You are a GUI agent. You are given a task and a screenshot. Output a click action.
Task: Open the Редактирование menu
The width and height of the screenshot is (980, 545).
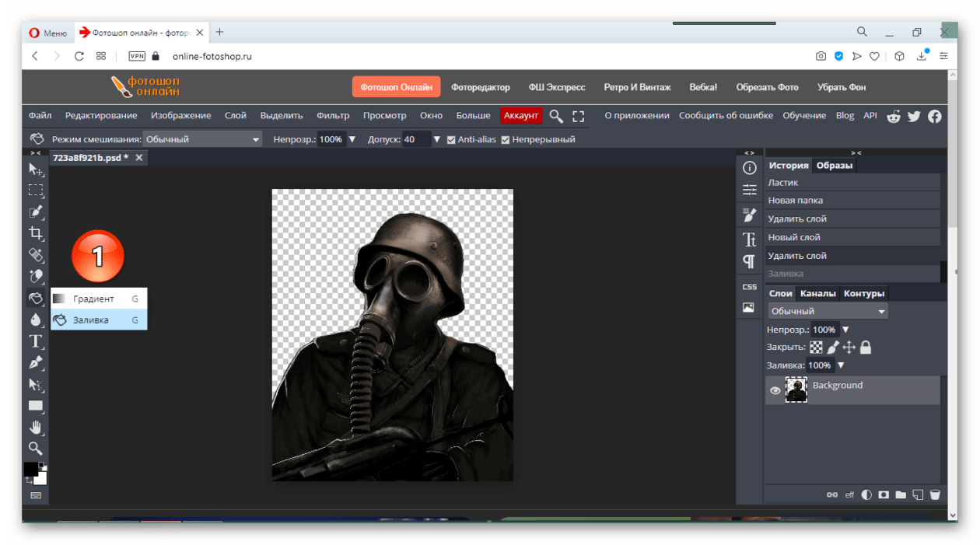[101, 116]
